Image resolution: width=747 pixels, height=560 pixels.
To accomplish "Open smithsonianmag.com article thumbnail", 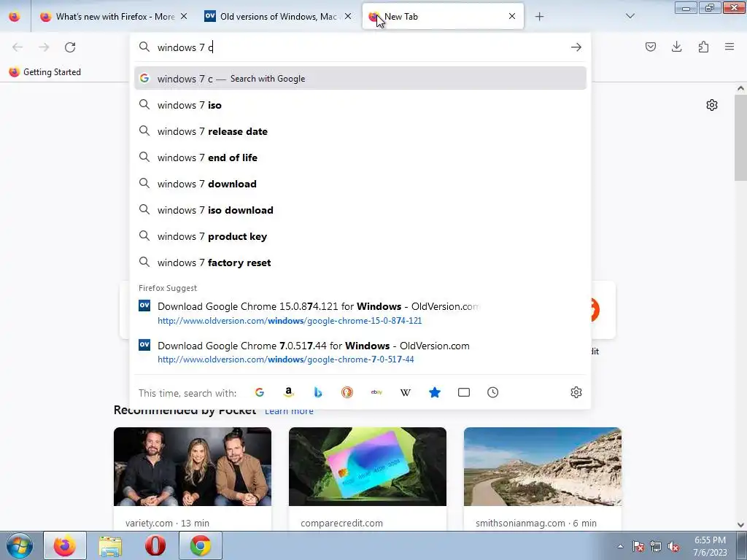I will click(543, 467).
